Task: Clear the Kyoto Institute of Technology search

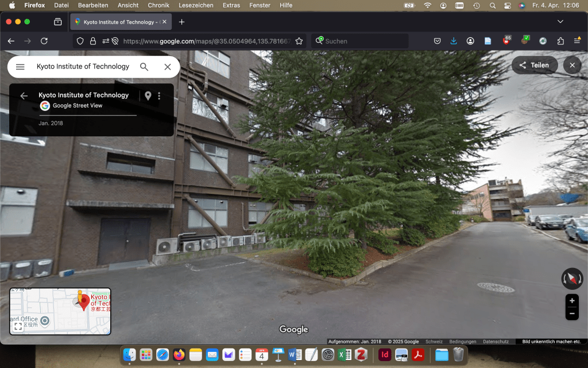Action: 168,67
